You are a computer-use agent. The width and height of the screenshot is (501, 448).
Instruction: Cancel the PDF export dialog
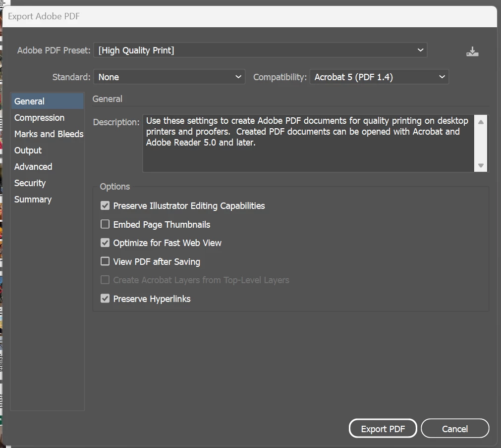click(x=455, y=429)
